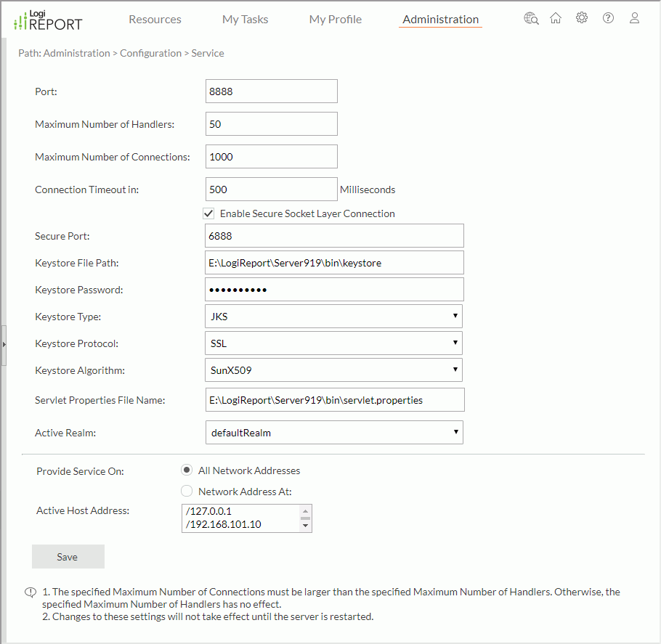Open the Settings gear icon
661x644 pixels.
point(582,17)
